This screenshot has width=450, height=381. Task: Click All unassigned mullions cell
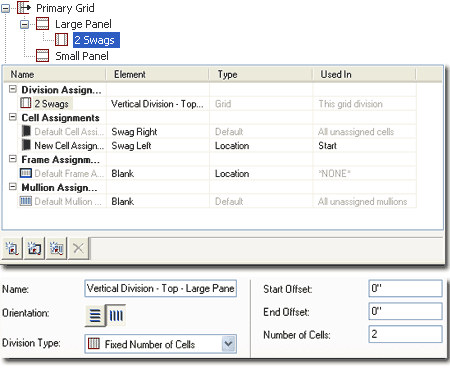[363, 202]
